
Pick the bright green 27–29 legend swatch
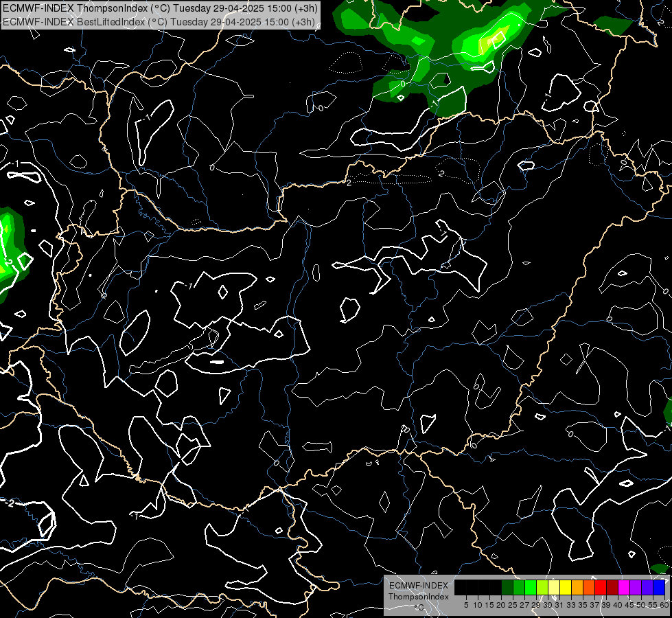point(531,587)
